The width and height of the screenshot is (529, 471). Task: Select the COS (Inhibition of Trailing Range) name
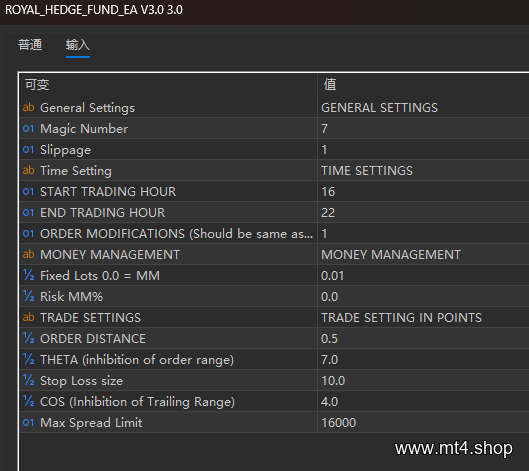[x=137, y=402]
